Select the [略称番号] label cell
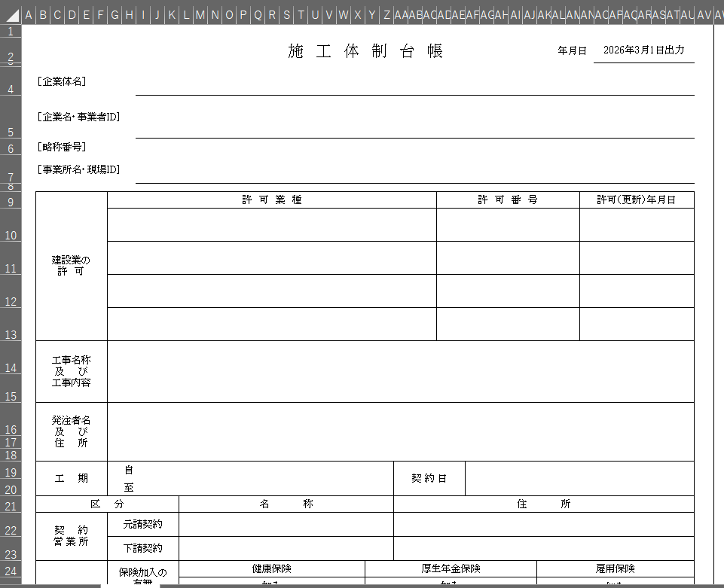 pyautogui.click(x=62, y=147)
